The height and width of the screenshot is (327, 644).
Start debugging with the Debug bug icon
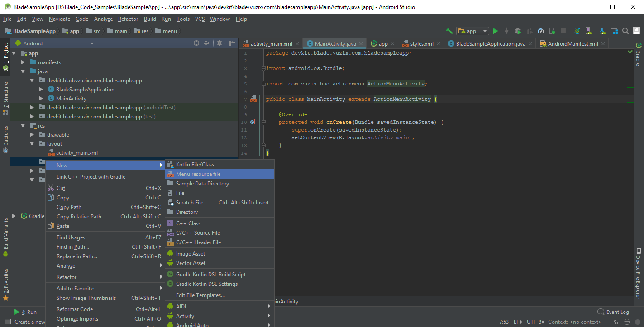tap(518, 31)
